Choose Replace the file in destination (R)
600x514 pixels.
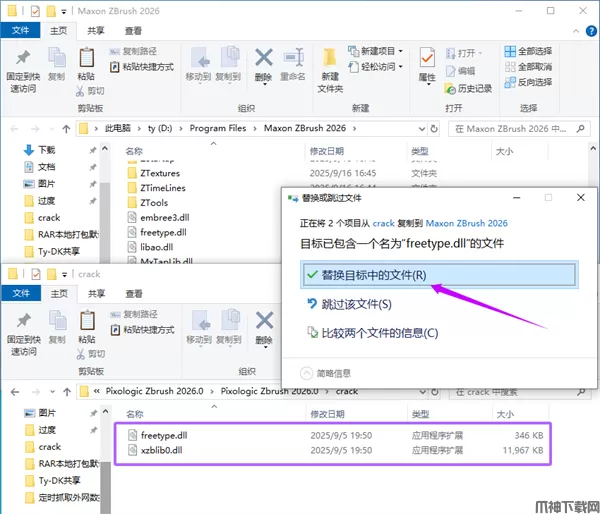pos(439,275)
